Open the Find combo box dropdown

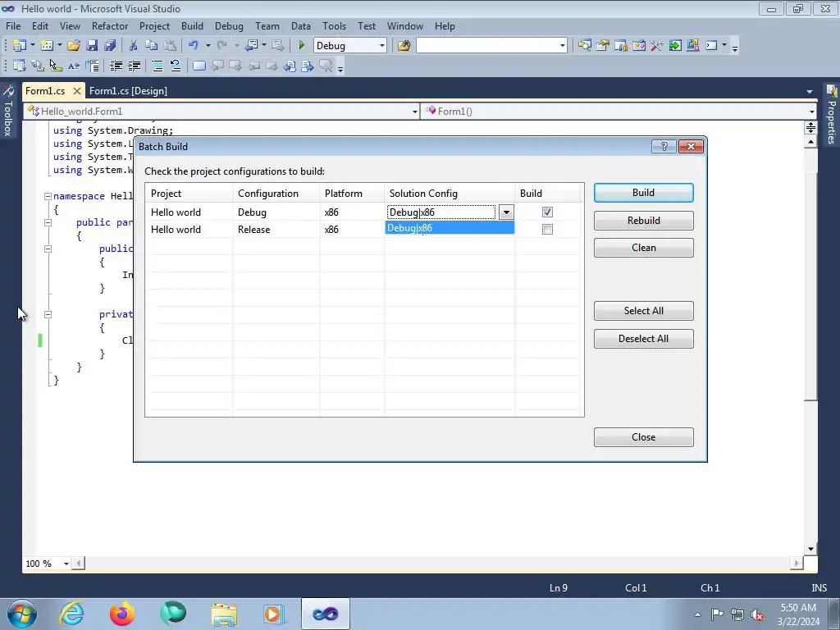(562, 46)
